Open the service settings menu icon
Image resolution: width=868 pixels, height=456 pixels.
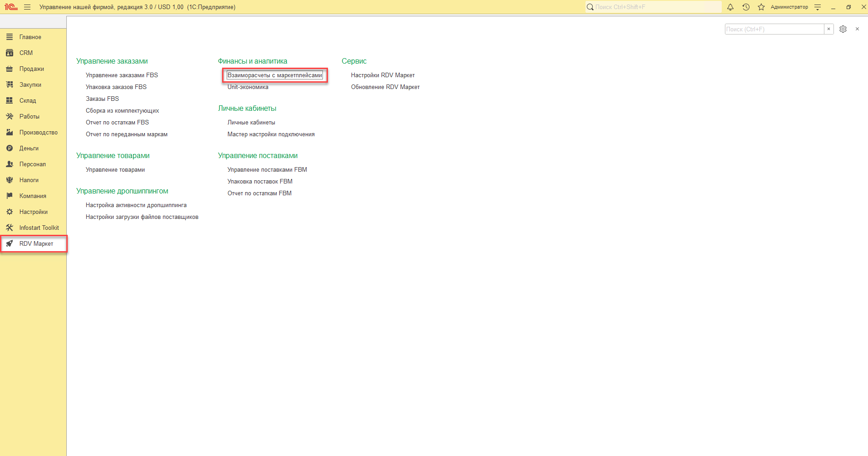coord(818,7)
